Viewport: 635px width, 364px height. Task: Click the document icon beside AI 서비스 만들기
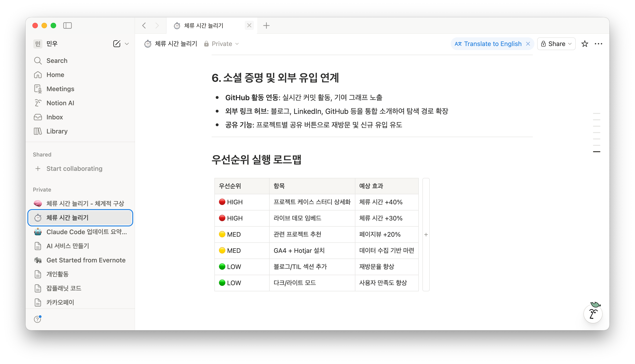pos(38,246)
